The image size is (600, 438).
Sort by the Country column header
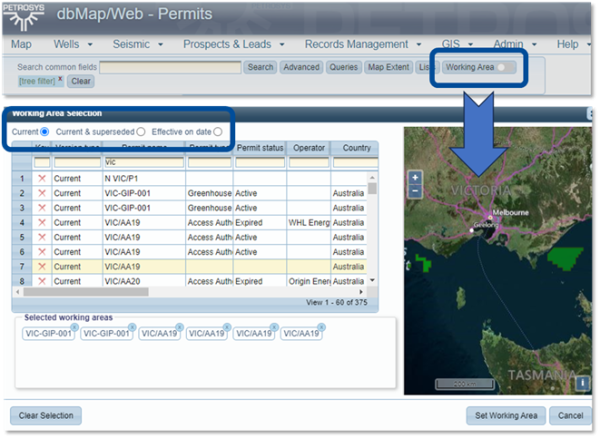[x=356, y=148]
